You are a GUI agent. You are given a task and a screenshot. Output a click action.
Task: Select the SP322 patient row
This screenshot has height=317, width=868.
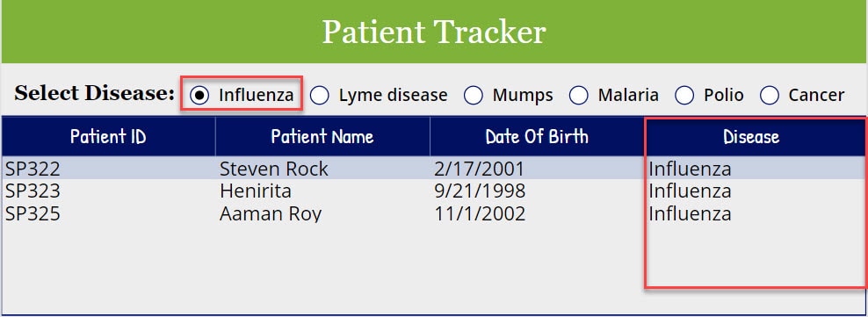[x=434, y=169]
